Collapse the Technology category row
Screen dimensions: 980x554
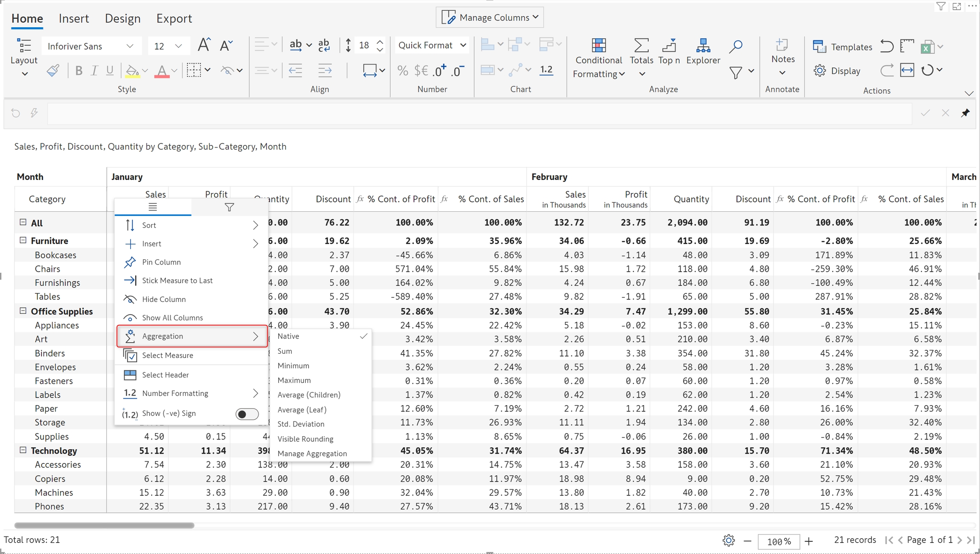[23, 450]
